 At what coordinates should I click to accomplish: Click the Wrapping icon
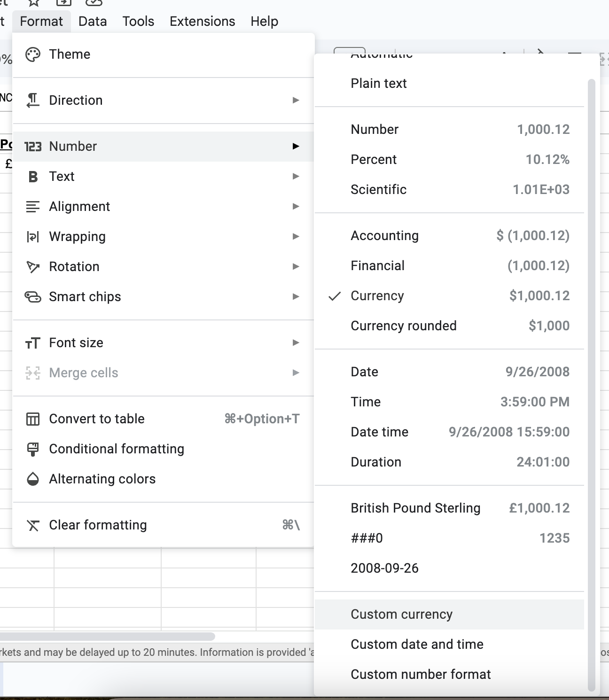point(33,237)
